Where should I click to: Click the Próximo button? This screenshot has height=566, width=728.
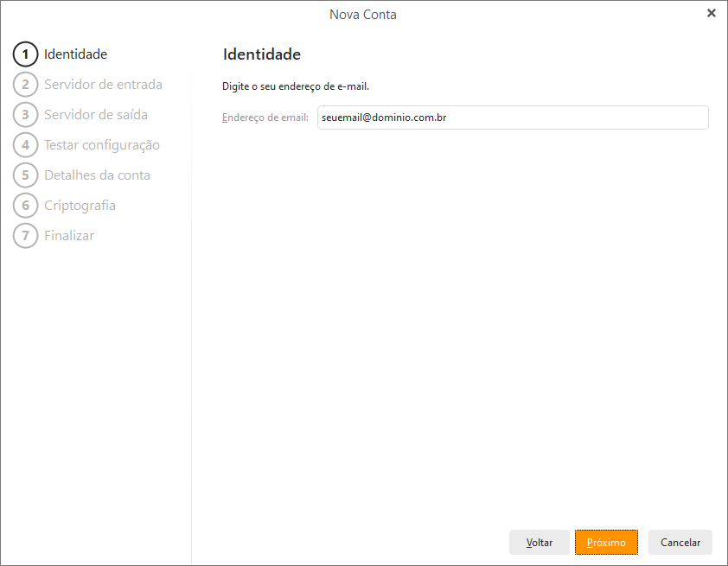coord(606,543)
